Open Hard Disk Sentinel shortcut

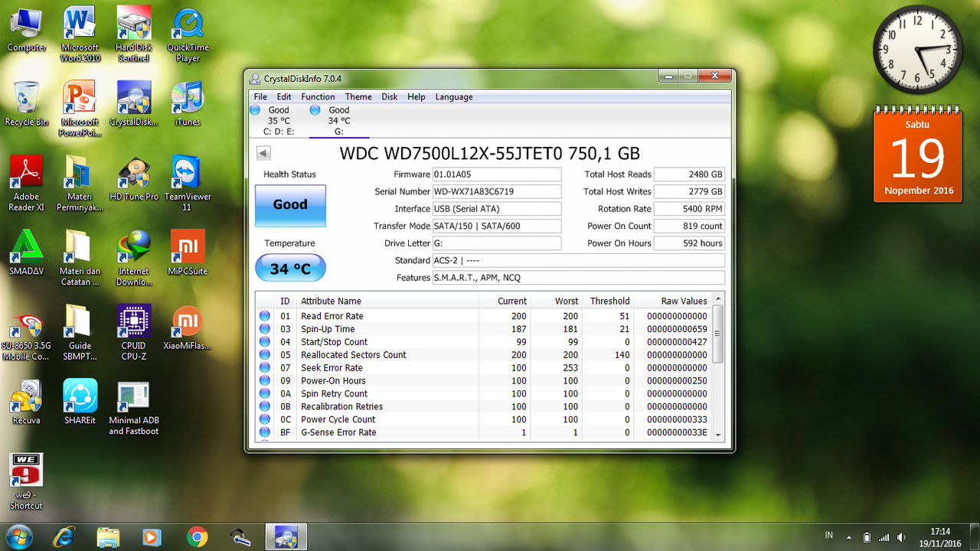[x=134, y=35]
